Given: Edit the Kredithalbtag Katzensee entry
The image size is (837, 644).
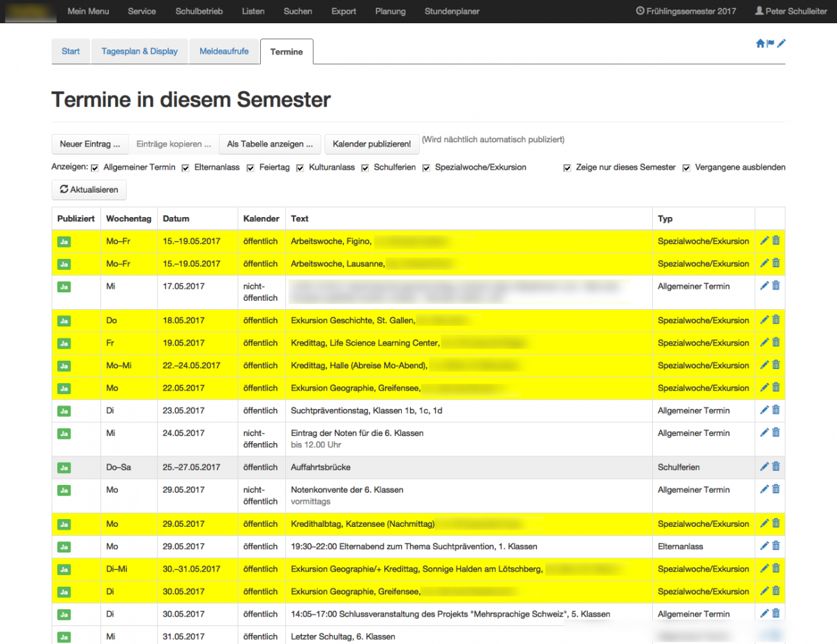Looking at the screenshot, I should 764,523.
